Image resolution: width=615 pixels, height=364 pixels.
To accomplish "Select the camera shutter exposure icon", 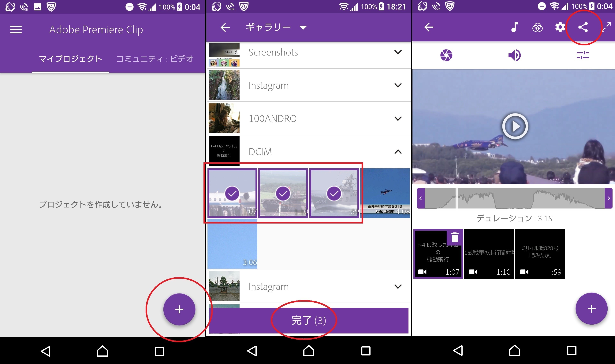I will coord(446,55).
